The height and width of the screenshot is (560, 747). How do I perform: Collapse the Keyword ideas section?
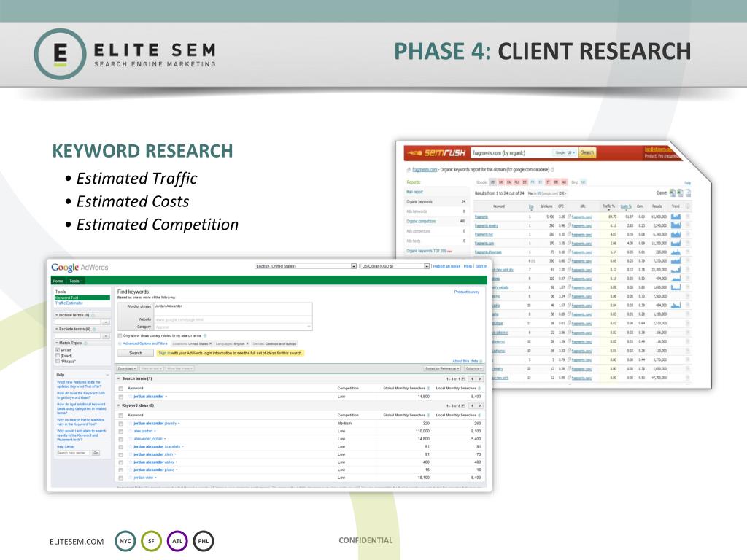pyautogui.click(x=119, y=405)
